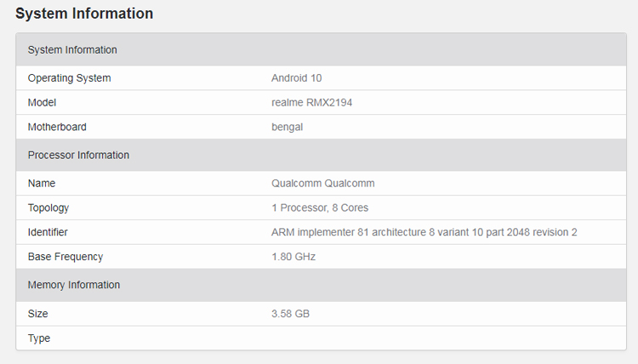Select the Operating System row label
This screenshot has height=364, width=638.
(69, 78)
